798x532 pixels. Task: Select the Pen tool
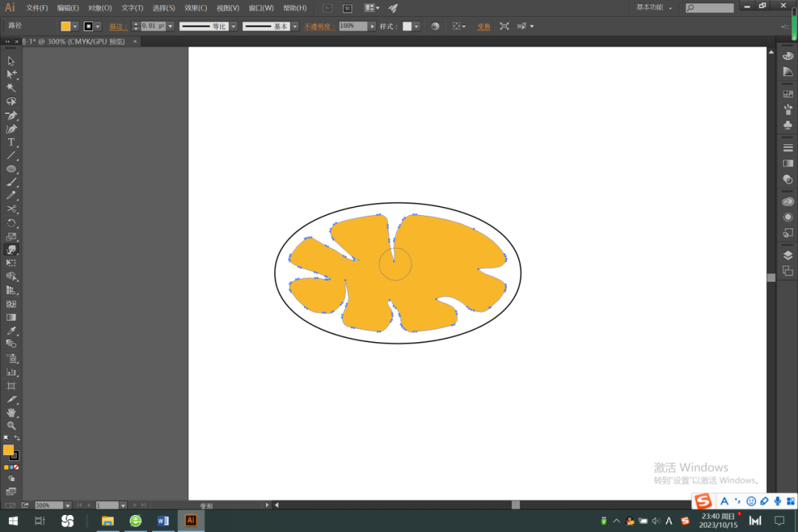pos(11,117)
